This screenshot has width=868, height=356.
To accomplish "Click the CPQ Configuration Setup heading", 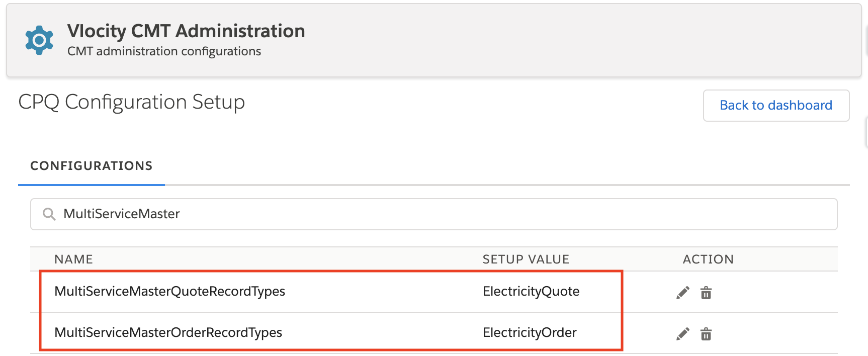I will [132, 102].
